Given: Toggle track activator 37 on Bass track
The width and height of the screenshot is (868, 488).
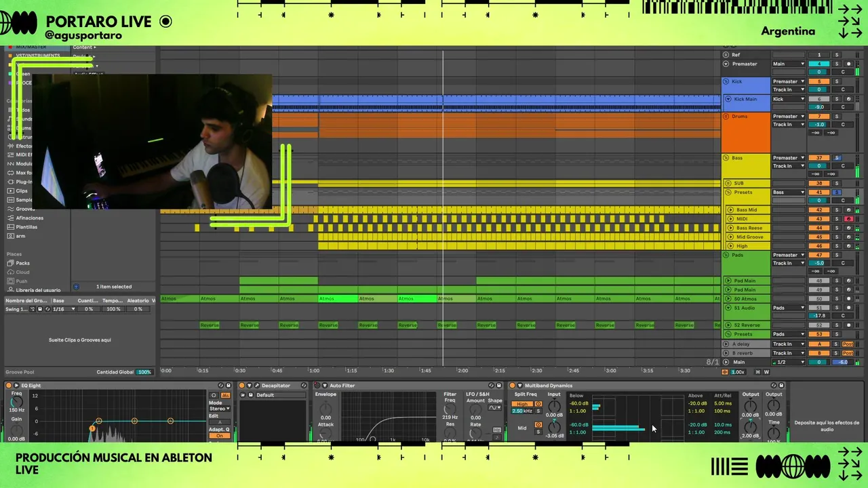Looking at the screenshot, I should click(x=818, y=158).
